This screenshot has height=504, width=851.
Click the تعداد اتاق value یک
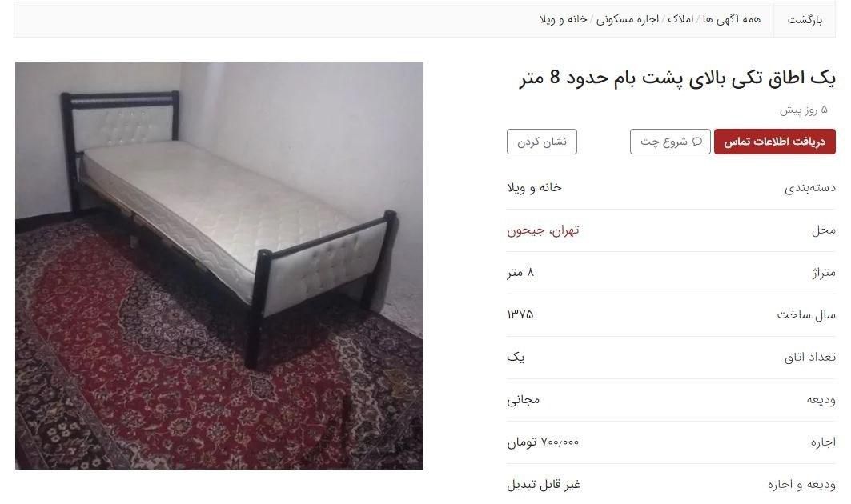pyautogui.click(x=516, y=357)
